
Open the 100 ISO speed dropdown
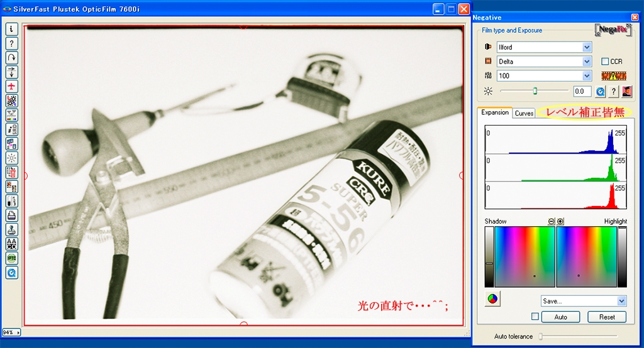click(544, 76)
